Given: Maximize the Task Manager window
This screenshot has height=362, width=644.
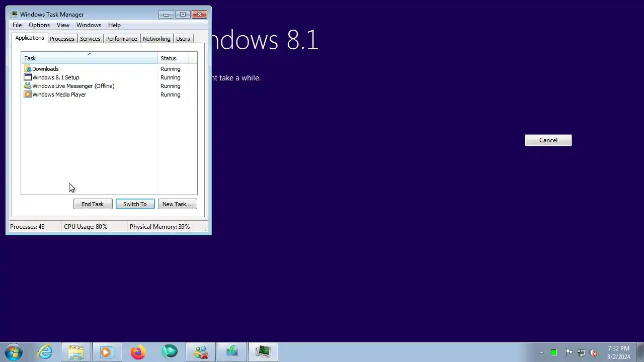Looking at the screenshot, I should click(183, 14).
